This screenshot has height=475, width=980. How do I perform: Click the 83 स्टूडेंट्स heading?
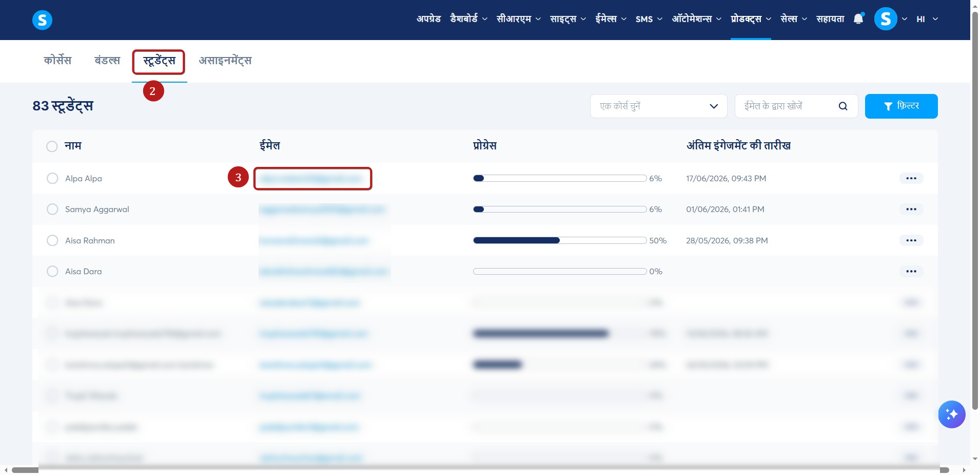point(63,106)
